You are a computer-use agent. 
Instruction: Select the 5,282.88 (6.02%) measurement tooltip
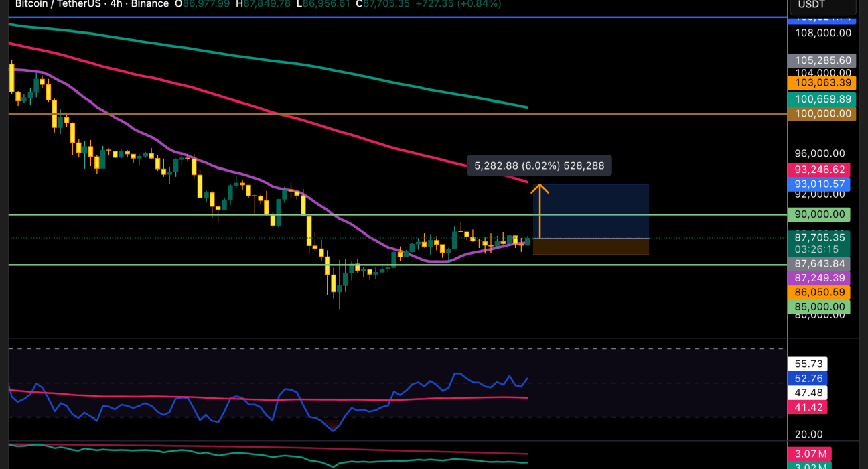point(539,165)
